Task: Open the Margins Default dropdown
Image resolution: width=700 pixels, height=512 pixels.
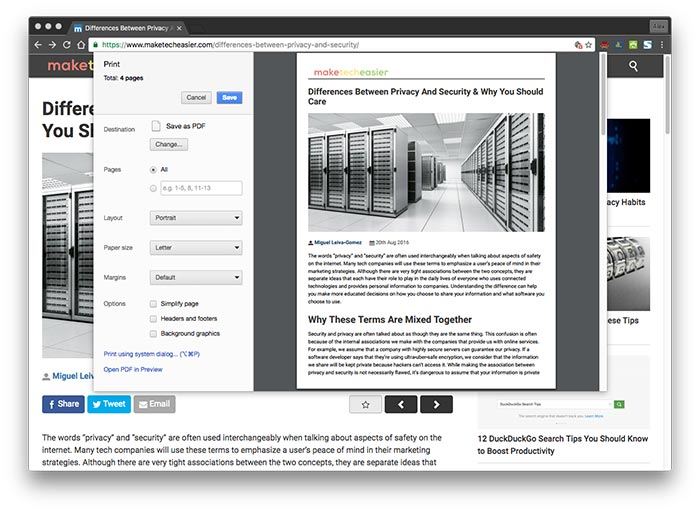Action: click(x=196, y=277)
